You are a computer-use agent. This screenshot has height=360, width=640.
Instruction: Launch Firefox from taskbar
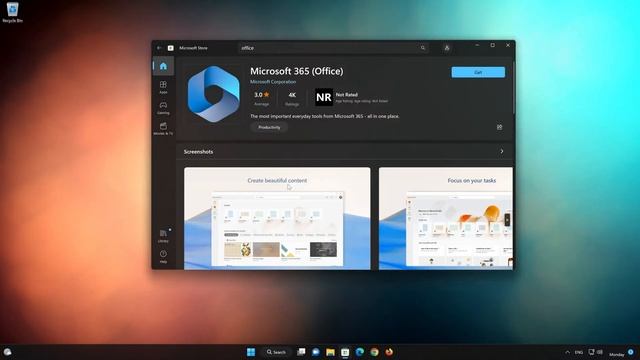tap(389, 352)
